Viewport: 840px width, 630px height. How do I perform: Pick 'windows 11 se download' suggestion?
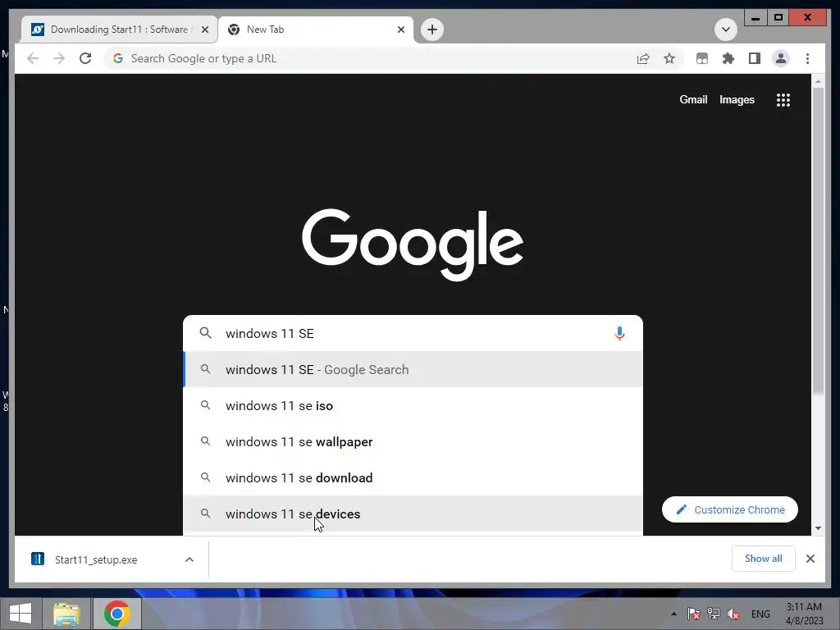(413, 477)
